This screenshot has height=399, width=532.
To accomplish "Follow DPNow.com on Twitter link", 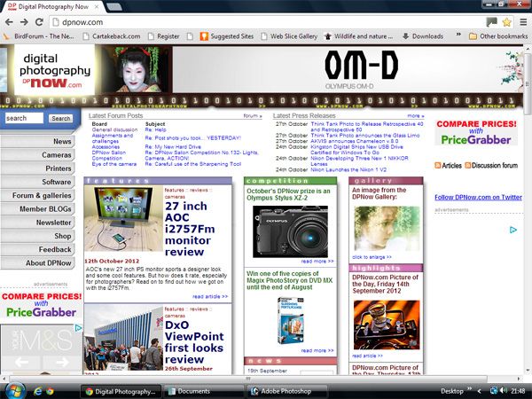I will point(477,197).
